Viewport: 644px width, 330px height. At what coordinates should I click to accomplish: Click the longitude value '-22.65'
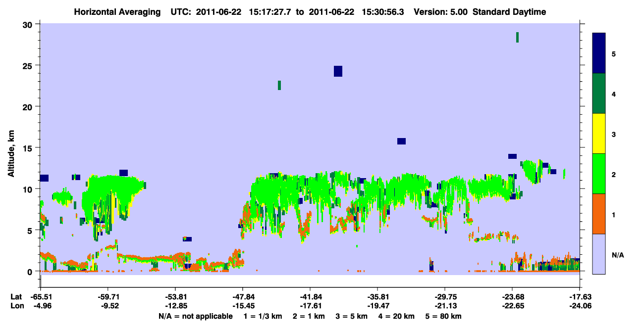(512, 306)
